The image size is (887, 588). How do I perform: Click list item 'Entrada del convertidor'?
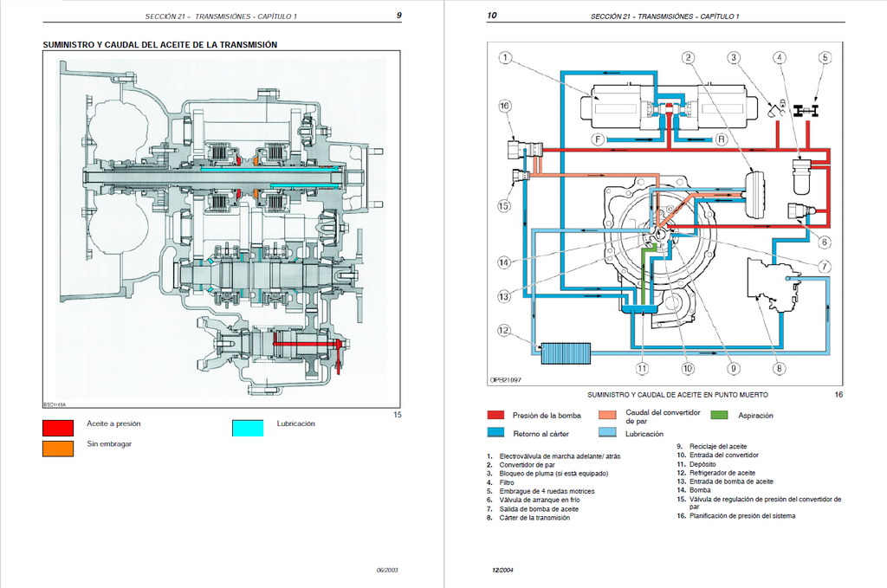click(723, 455)
